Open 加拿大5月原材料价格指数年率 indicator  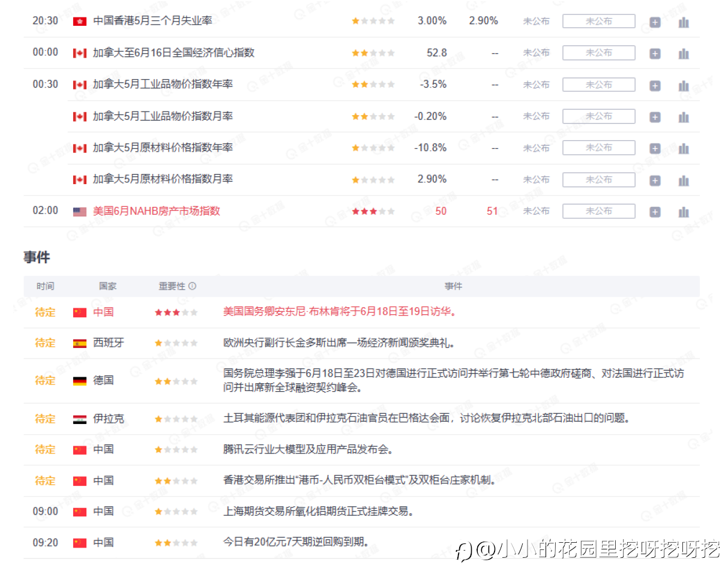click(163, 148)
